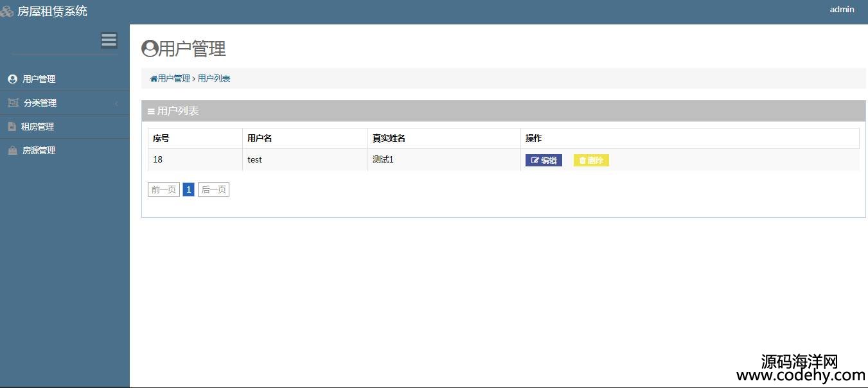The height and width of the screenshot is (388, 868).
Task: Click the cell with ID 18
Action: click(x=195, y=160)
